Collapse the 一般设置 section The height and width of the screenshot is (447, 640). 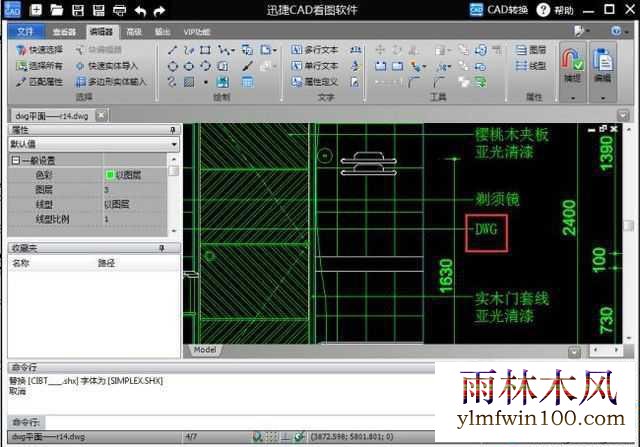(x=16, y=160)
